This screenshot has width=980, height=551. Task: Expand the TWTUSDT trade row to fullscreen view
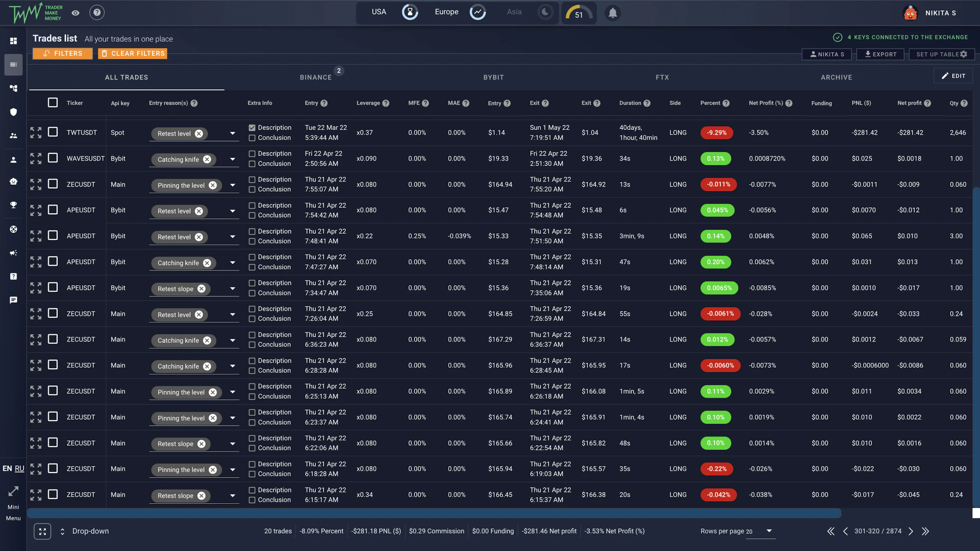coord(36,132)
